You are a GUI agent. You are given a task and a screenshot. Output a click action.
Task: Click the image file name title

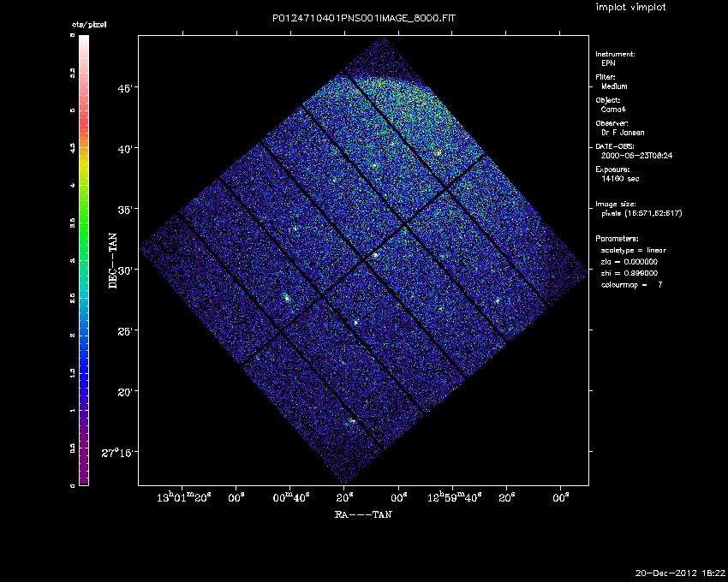point(363,20)
